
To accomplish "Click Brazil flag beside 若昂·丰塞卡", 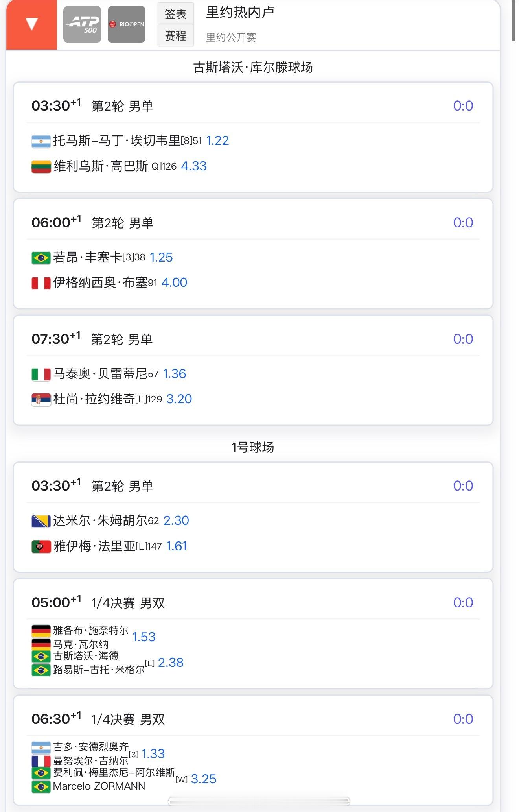I will [41, 258].
